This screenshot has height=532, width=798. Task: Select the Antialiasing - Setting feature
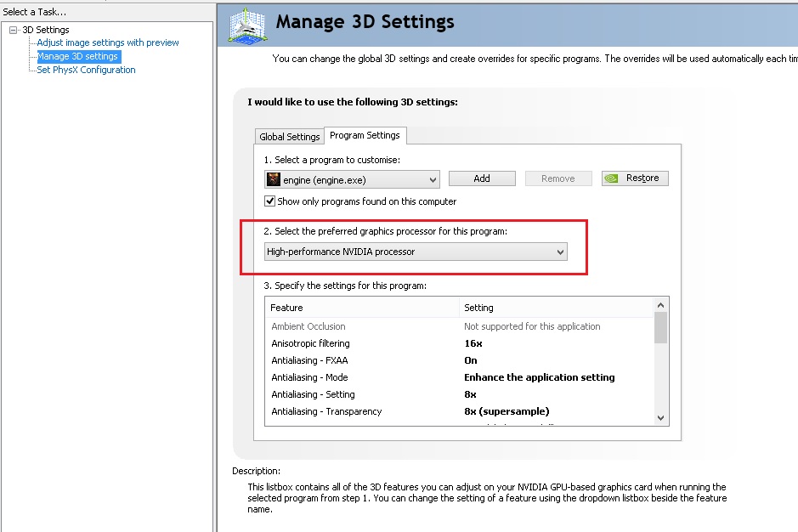coord(313,394)
